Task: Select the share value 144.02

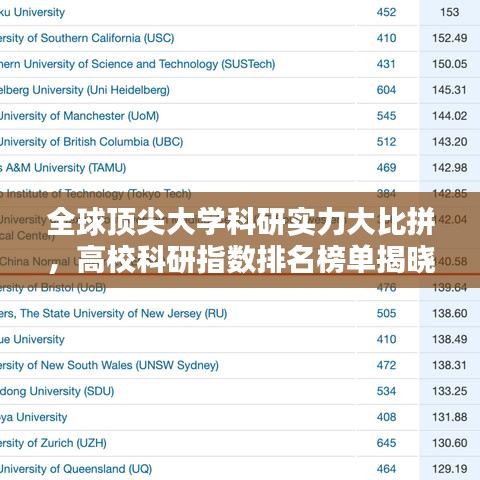Action: pyautogui.click(x=450, y=116)
